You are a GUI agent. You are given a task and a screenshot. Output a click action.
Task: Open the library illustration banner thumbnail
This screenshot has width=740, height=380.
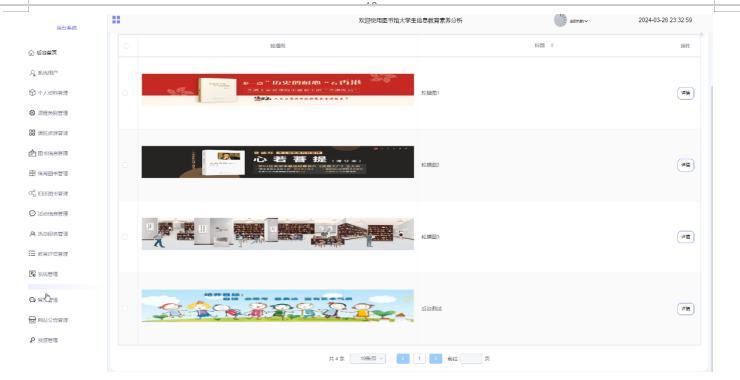point(278,234)
